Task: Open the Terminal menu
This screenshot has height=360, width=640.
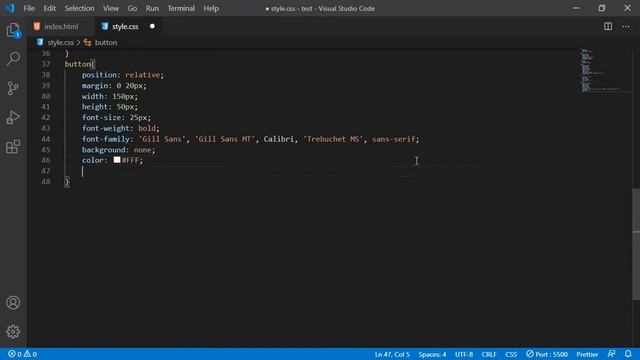Action: (x=181, y=8)
